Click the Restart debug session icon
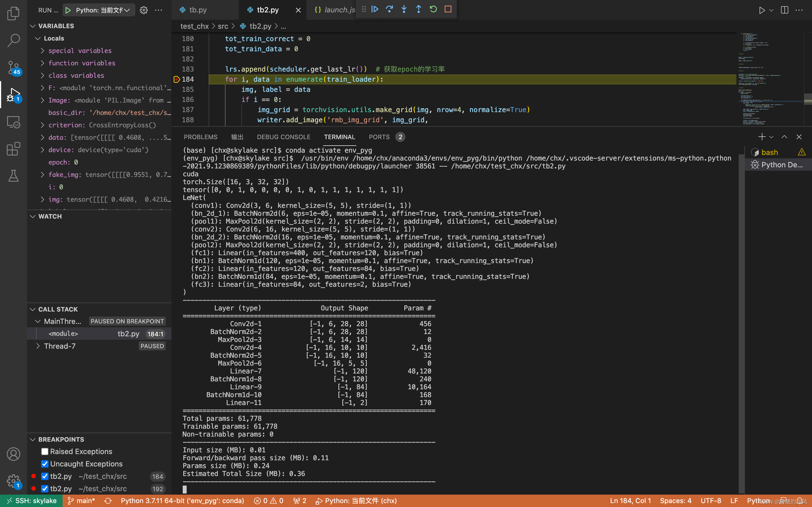The image size is (812, 507). click(433, 9)
